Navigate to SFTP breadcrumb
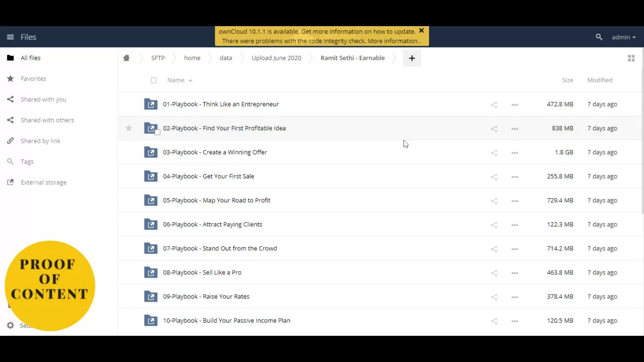The image size is (644, 362). (158, 58)
